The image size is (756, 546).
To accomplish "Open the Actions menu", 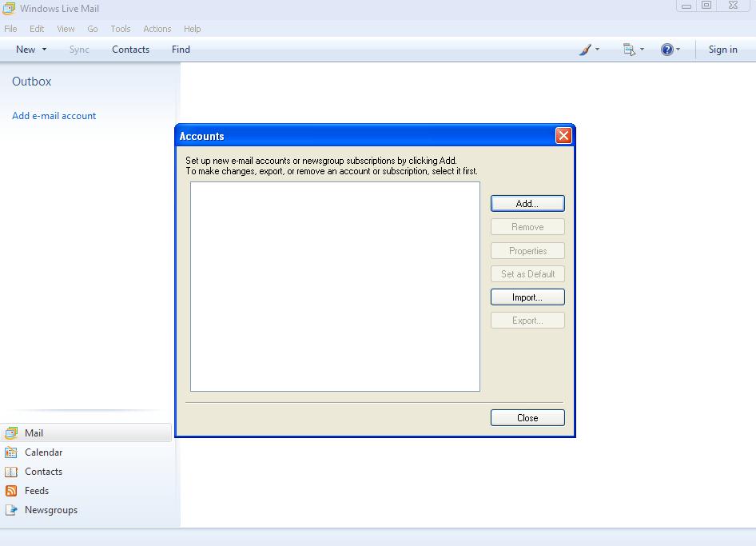I will tap(157, 29).
